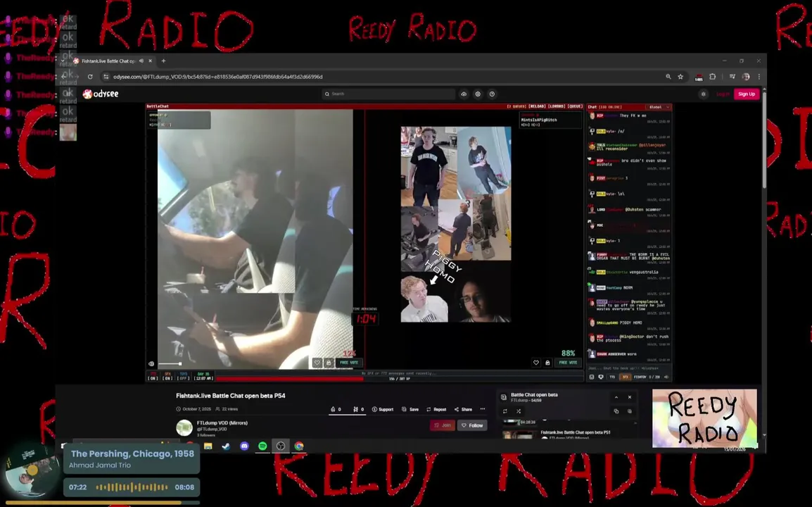
Task: Open OBS Studio from the taskbar
Action: tap(281, 446)
